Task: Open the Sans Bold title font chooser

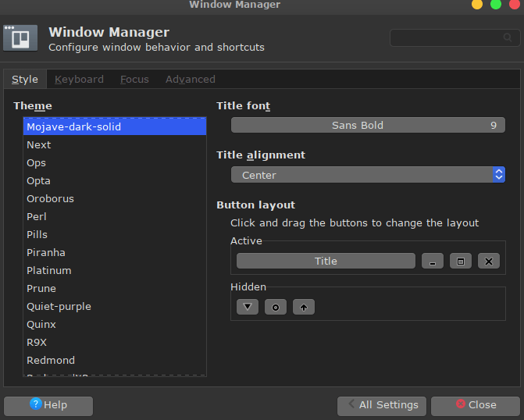Action: [368, 126]
